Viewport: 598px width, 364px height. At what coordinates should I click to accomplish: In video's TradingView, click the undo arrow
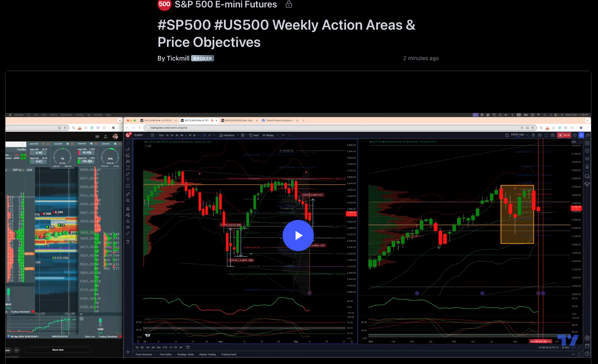pyautogui.click(x=283, y=135)
